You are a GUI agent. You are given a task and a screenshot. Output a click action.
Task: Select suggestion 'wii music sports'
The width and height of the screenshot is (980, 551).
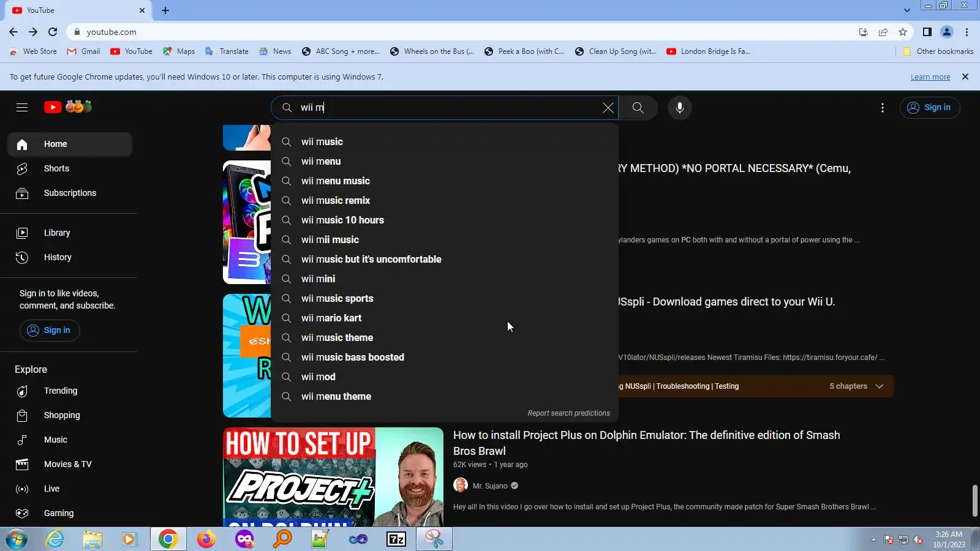pos(445,299)
